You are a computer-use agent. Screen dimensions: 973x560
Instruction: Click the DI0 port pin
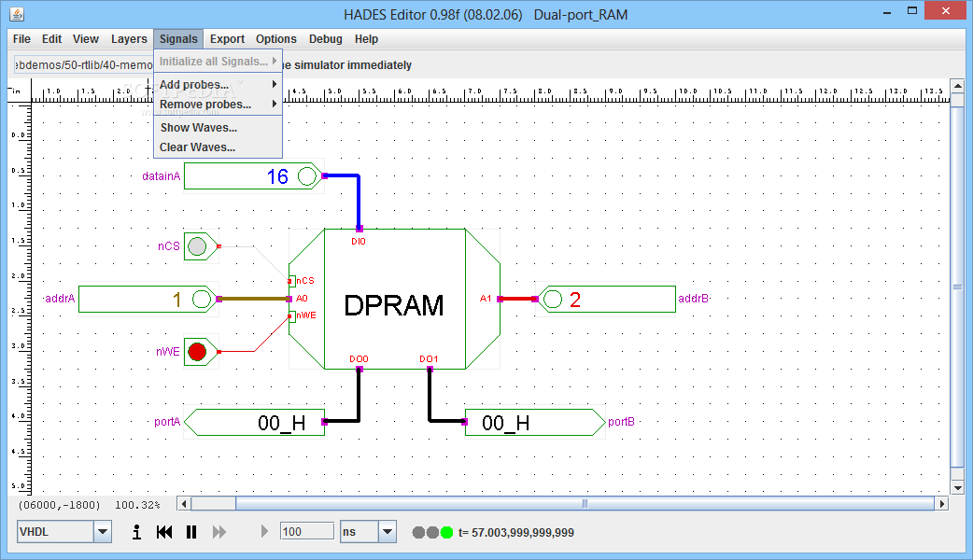[360, 229]
